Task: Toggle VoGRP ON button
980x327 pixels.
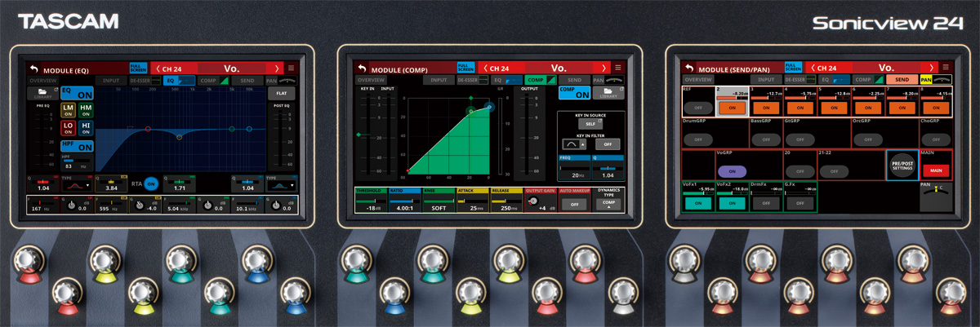Action: (732, 171)
